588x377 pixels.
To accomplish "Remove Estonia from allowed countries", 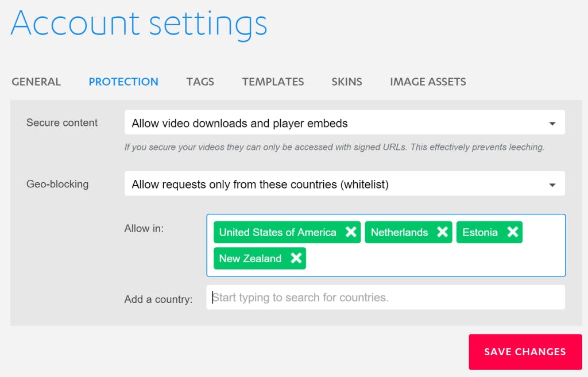I will tap(513, 232).
